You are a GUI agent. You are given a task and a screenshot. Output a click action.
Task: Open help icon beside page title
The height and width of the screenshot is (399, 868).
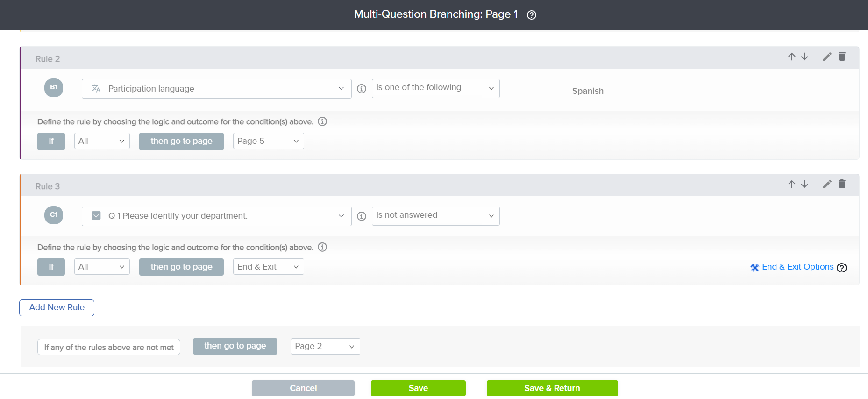(531, 15)
